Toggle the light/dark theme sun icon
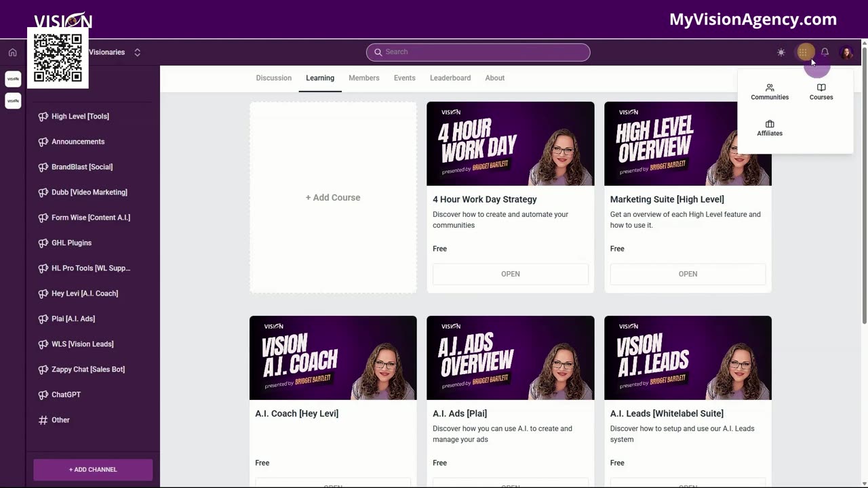 coord(781,52)
